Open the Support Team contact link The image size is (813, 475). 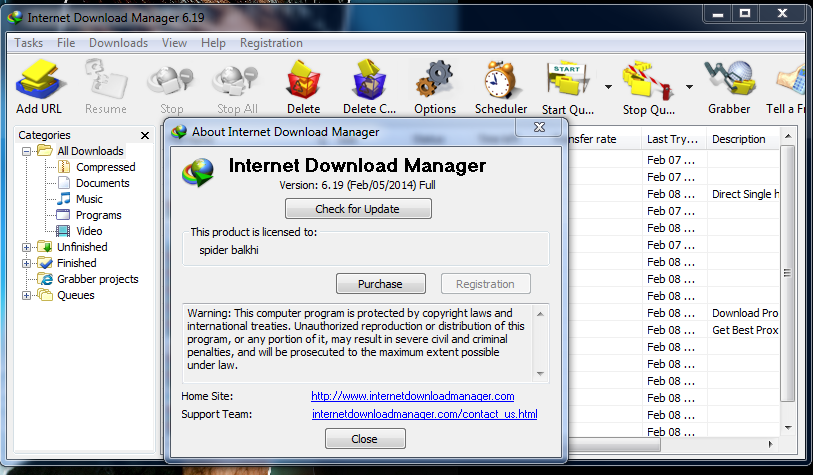tap(425, 414)
